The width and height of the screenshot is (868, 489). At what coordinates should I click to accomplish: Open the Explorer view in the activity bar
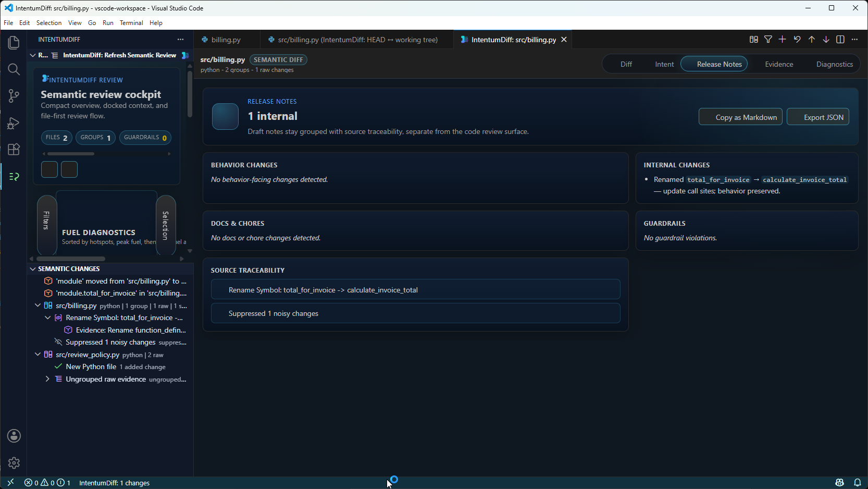point(14,43)
